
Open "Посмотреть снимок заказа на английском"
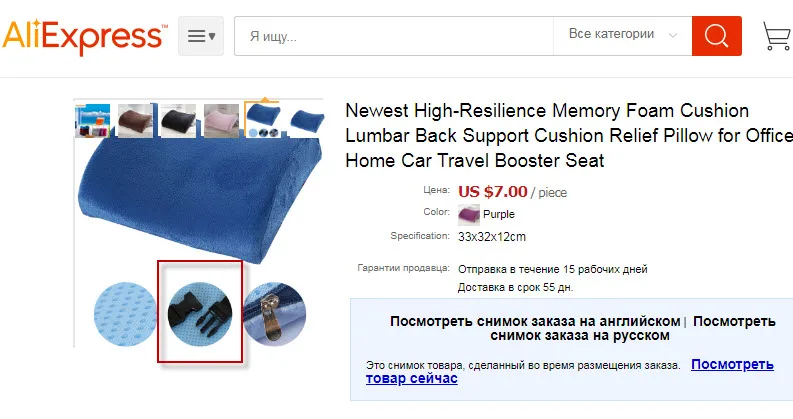point(535,321)
